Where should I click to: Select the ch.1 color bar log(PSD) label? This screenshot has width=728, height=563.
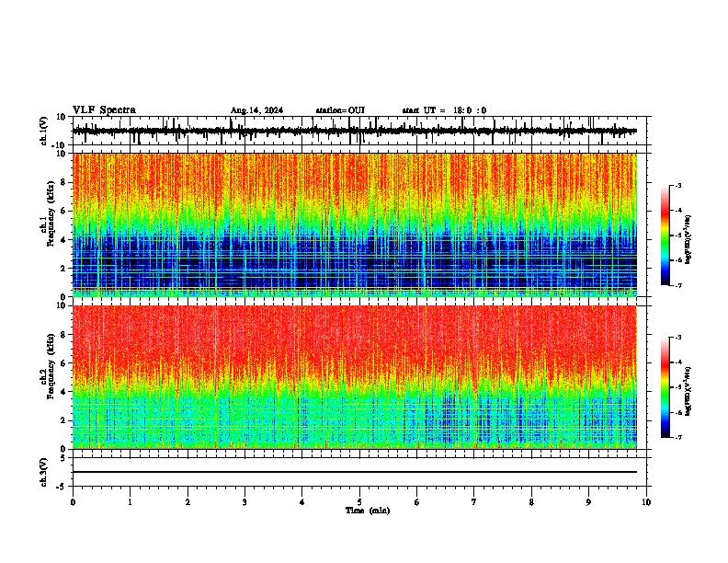tap(688, 240)
